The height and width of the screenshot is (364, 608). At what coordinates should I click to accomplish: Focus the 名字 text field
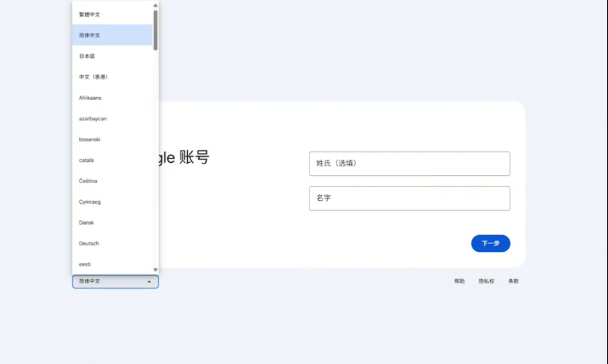coord(409,198)
